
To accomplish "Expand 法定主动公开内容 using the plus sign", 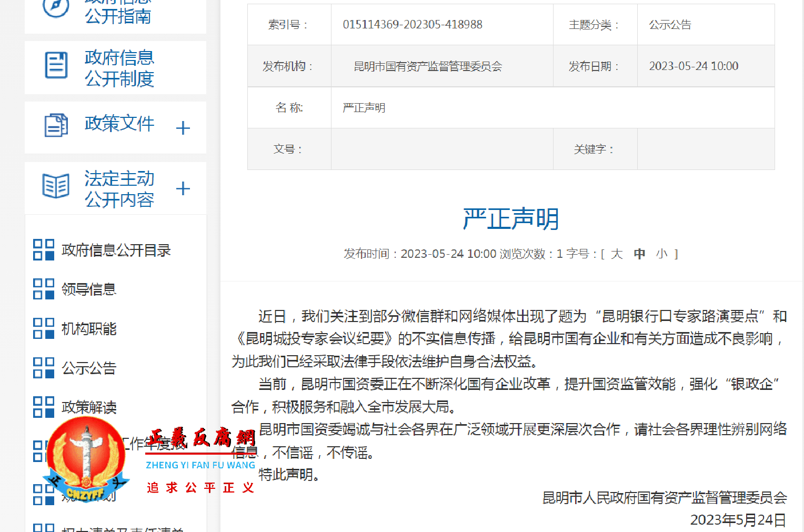I will pyautogui.click(x=183, y=188).
